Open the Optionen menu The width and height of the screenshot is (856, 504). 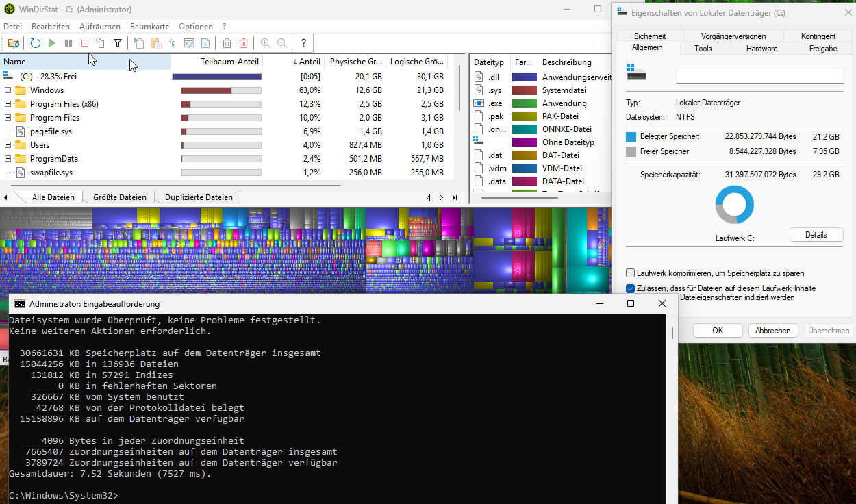[196, 27]
